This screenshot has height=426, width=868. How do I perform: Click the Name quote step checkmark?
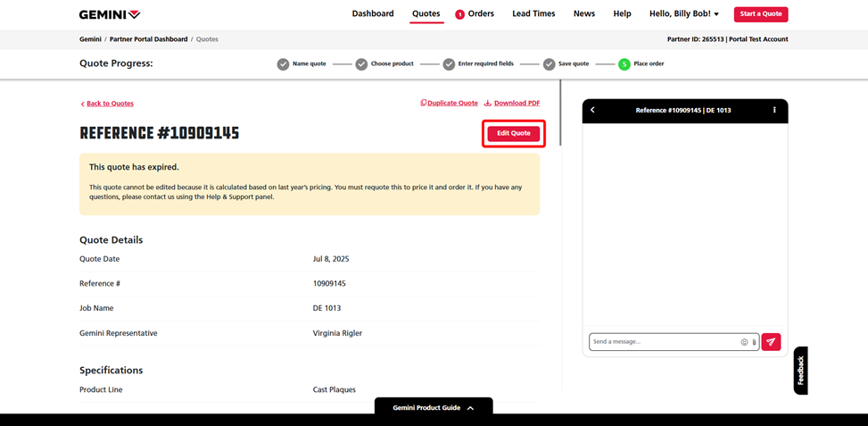pyautogui.click(x=283, y=64)
